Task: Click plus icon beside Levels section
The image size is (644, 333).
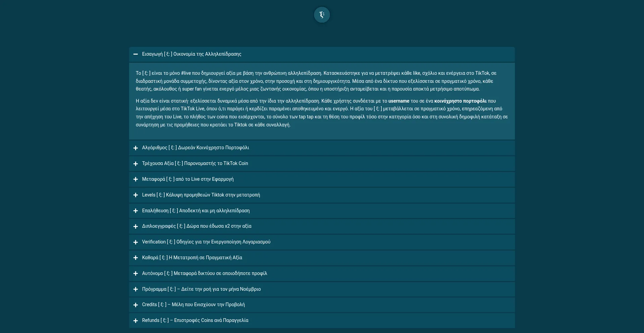Action: click(136, 195)
